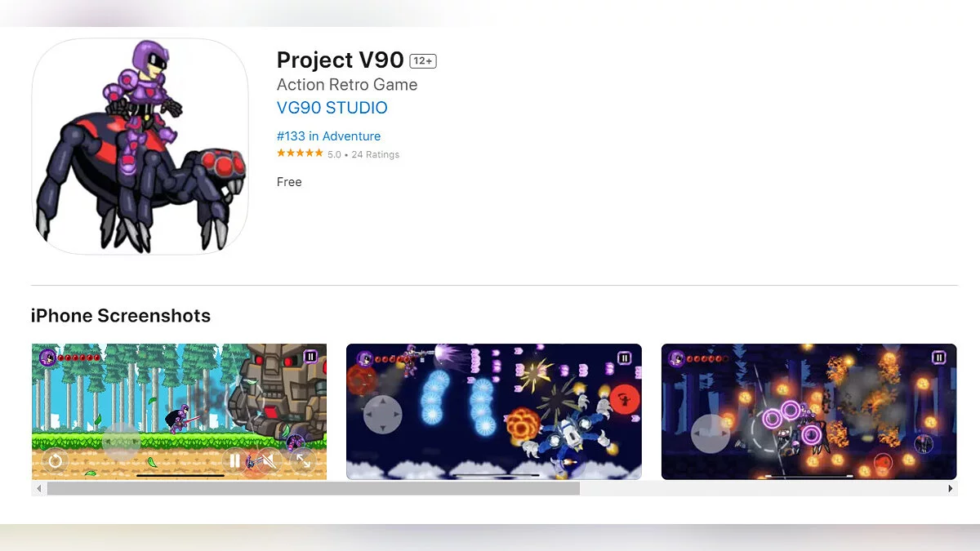Click right arrow of screenshots scrollbar
980x551 pixels.
(951, 488)
